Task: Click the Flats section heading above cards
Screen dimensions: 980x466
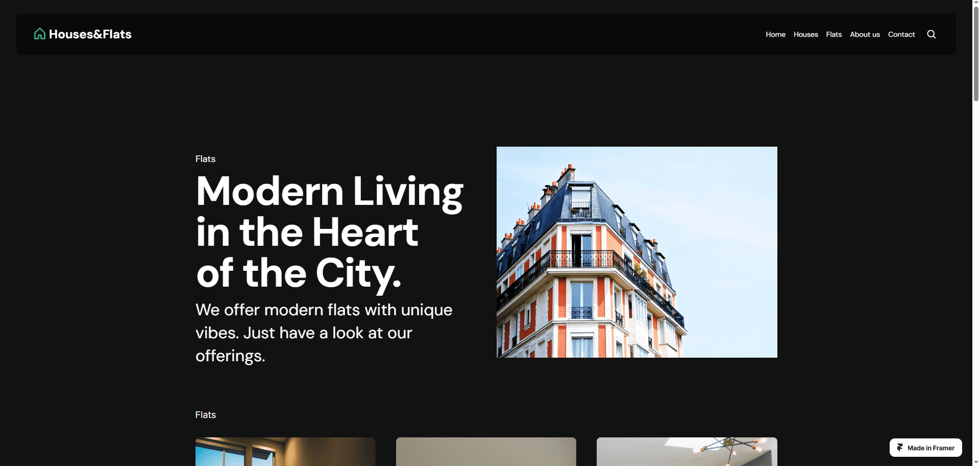Action: (x=205, y=415)
